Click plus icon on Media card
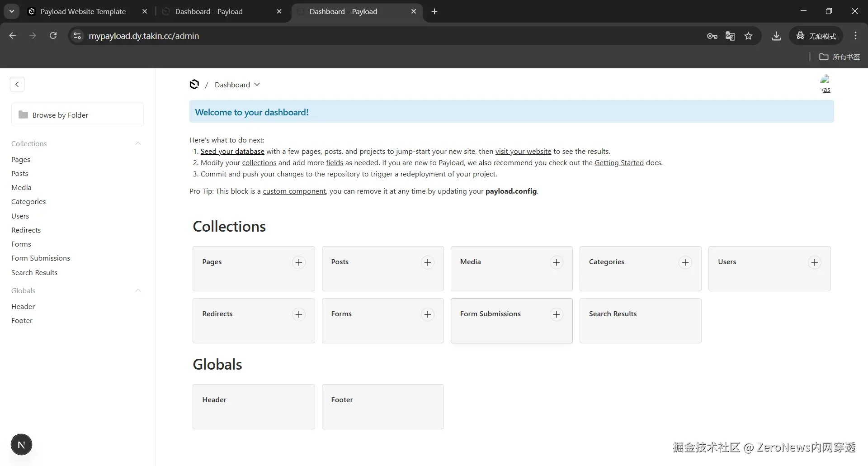Image resolution: width=868 pixels, height=466 pixels. tap(557, 262)
